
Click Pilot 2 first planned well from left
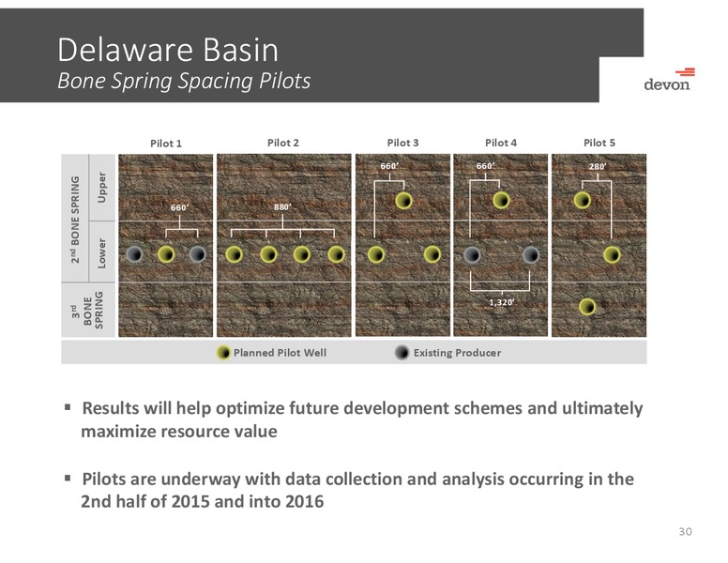point(234,254)
